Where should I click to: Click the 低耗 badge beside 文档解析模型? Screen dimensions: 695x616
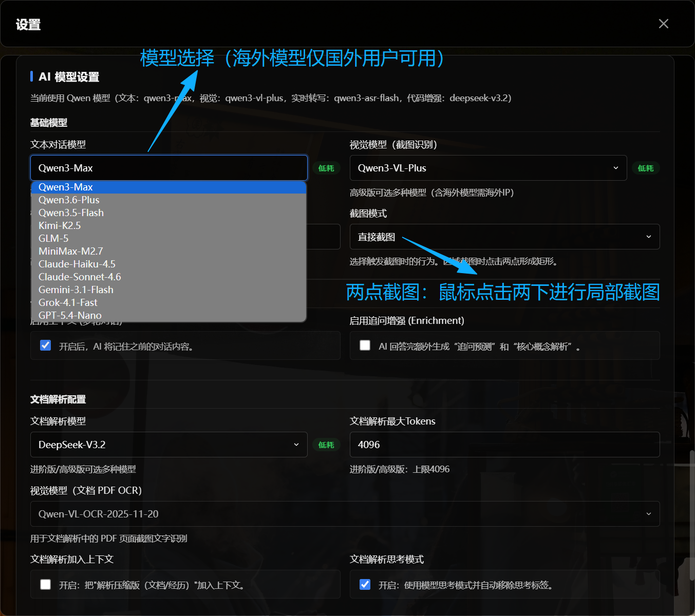click(x=326, y=445)
